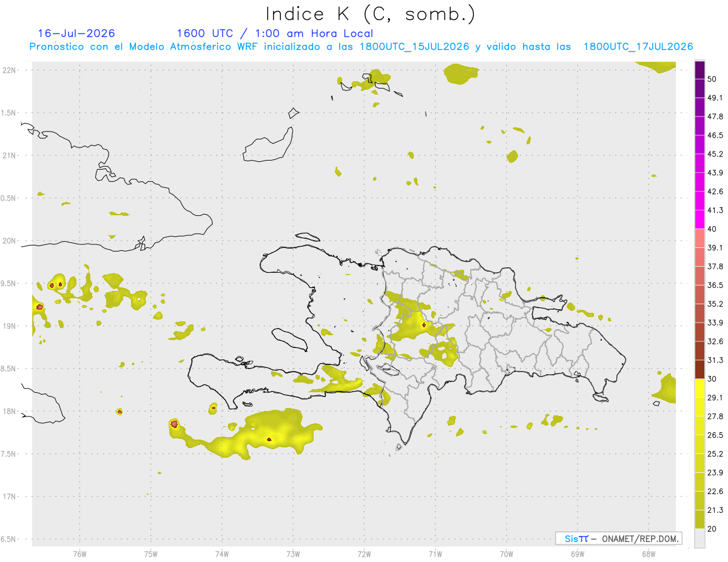Click the 1600 UTC local time label

point(275,33)
